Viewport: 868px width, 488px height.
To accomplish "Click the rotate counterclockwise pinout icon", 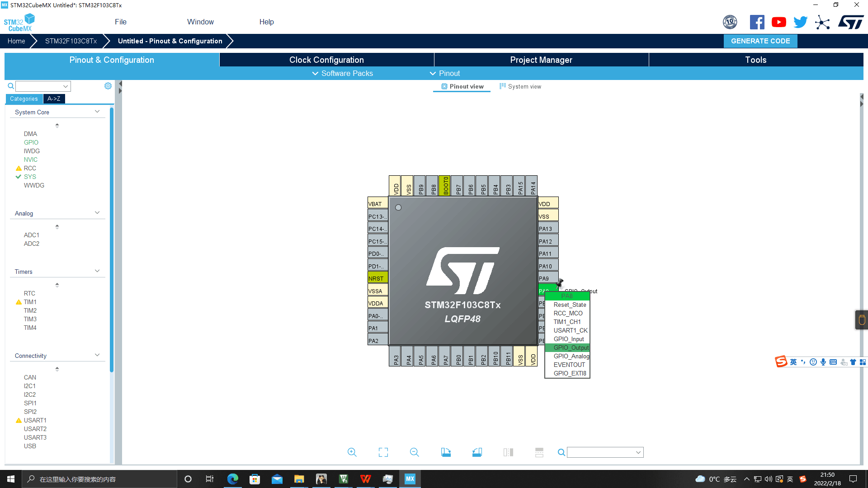I will point(477,452).
